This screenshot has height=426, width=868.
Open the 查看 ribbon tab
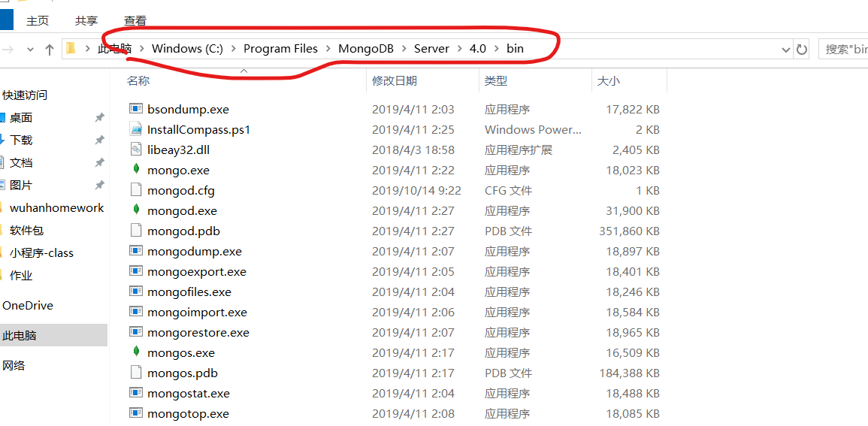click(135, 21)
